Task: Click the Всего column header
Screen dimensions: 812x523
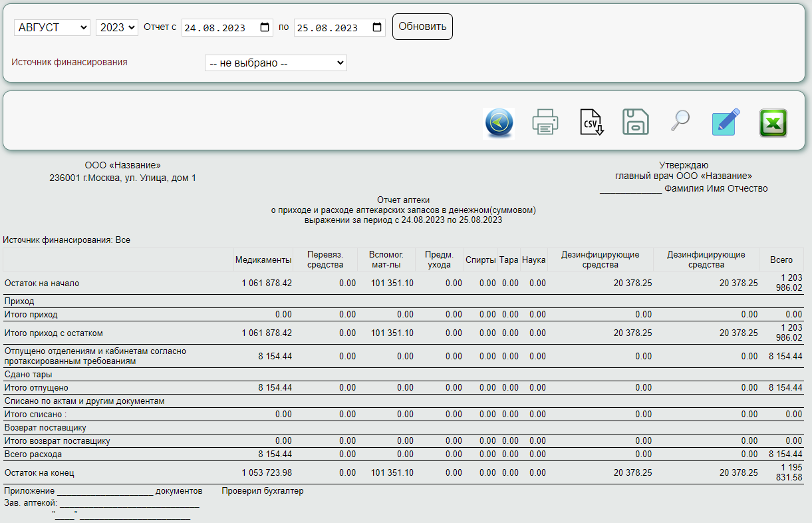Action: pyautogui.click(x=781, y=260)
